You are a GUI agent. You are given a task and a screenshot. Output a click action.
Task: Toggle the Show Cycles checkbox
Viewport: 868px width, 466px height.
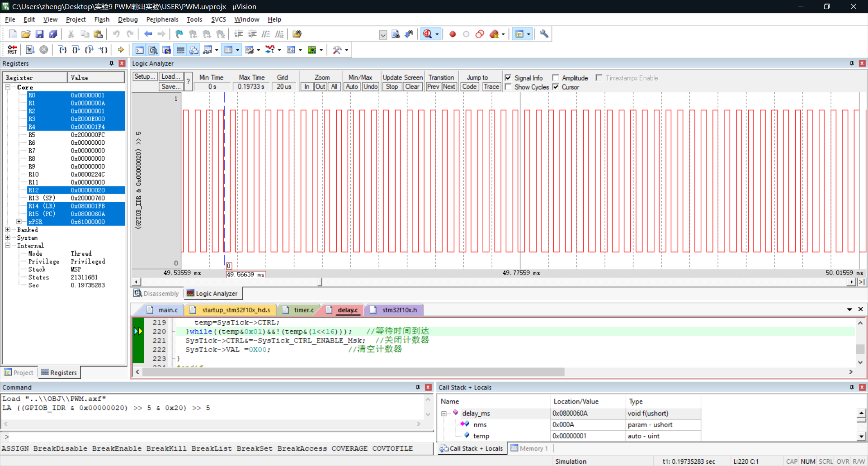[x=508, y=87]
